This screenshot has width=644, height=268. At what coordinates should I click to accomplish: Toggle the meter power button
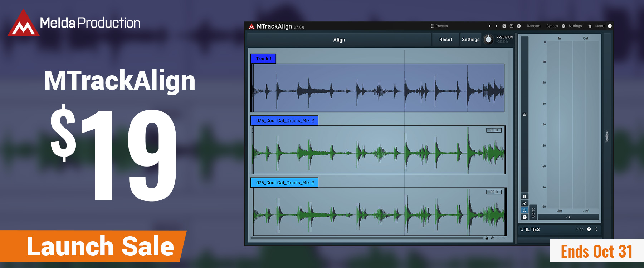pyautogui.click(x=525, y=210)
